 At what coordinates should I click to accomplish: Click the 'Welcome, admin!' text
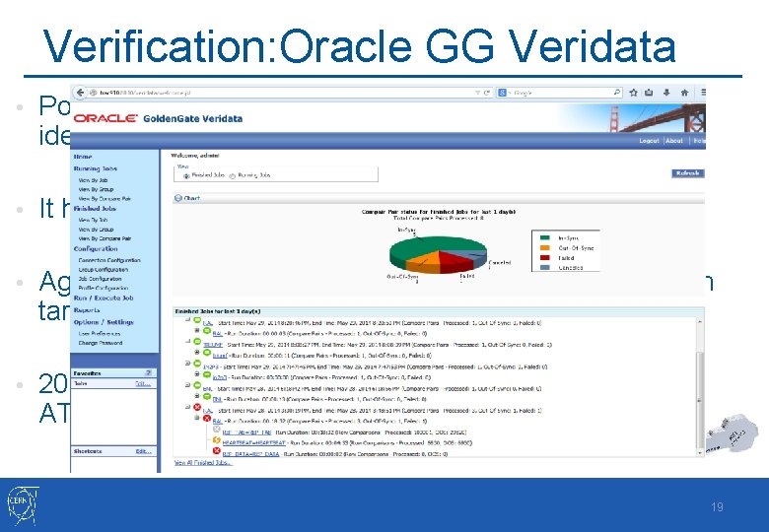click(x=195, y=156)
